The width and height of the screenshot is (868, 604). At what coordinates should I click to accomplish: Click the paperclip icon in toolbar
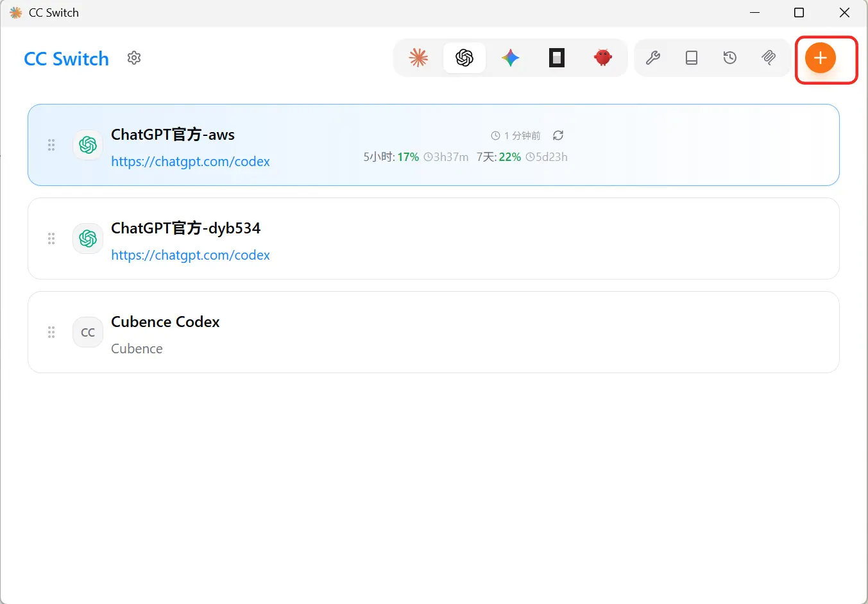[x=769, y=58]
